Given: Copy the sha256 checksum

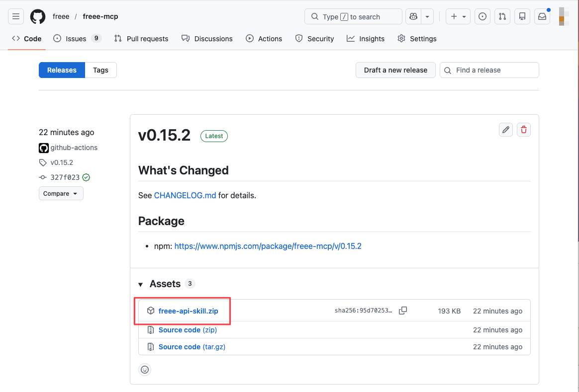Looking at the screenshot, I should click(x=403, y=311).
